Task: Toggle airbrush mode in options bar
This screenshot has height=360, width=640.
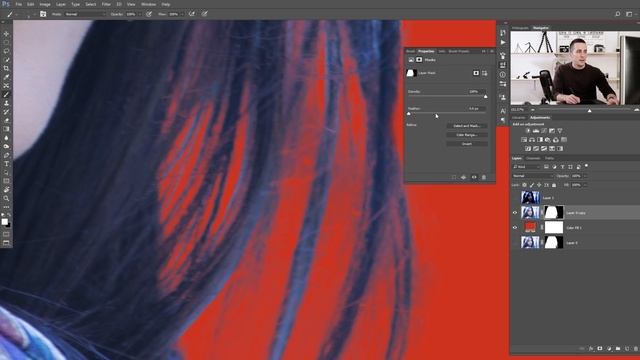Action: coord(191,14)
